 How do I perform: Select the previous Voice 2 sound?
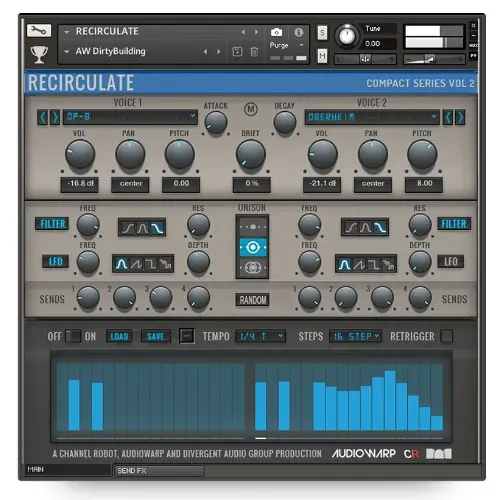click(448, 117)
